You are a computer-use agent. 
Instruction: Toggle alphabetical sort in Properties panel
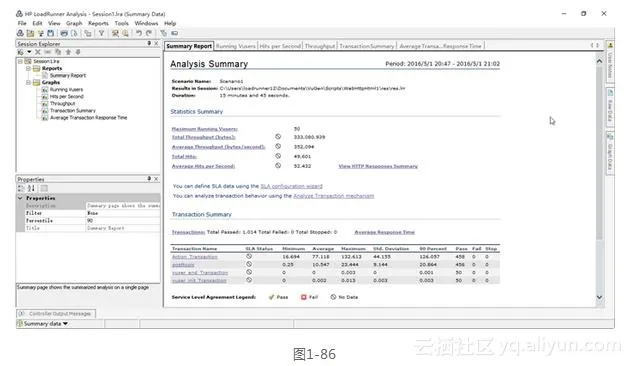31,188
